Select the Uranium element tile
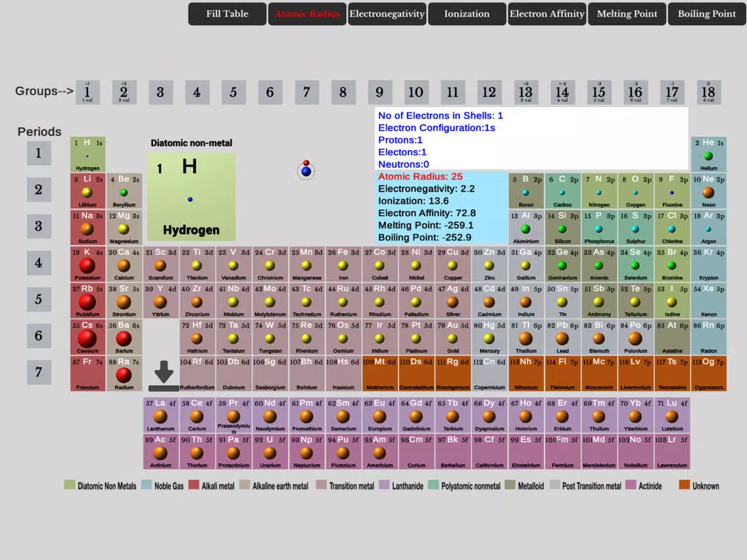 coord(270,452)
